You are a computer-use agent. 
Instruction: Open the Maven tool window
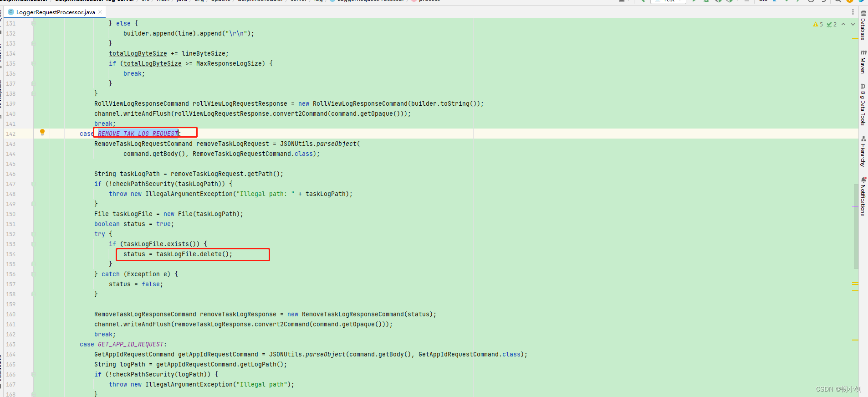coord(863,62)
